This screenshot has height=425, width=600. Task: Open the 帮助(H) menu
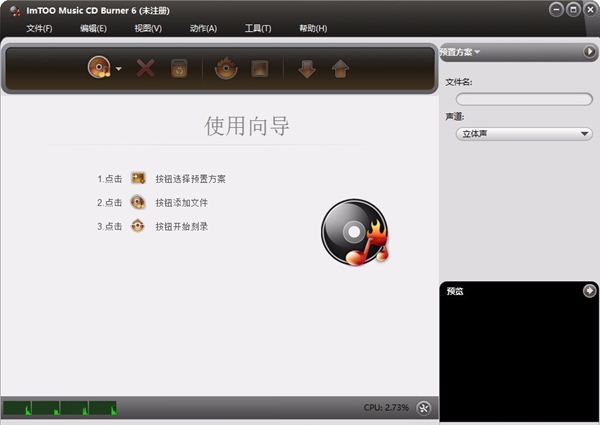click(313, 28)
